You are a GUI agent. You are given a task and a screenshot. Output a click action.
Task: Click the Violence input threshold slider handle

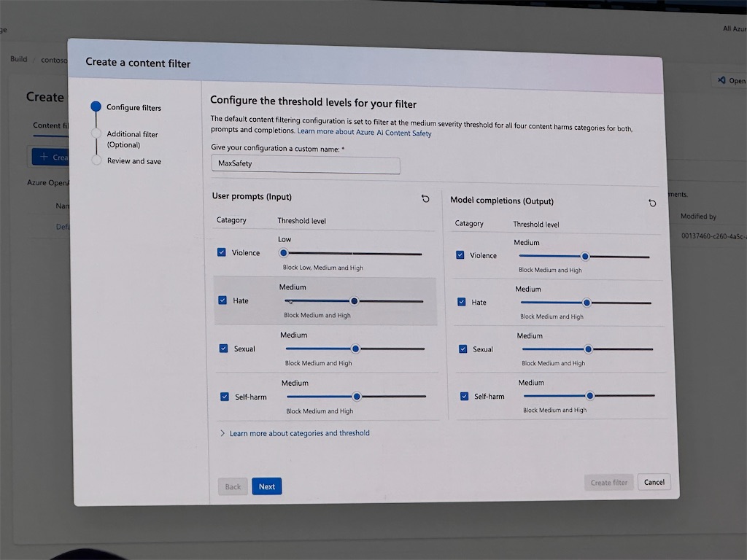coord(284,253)
